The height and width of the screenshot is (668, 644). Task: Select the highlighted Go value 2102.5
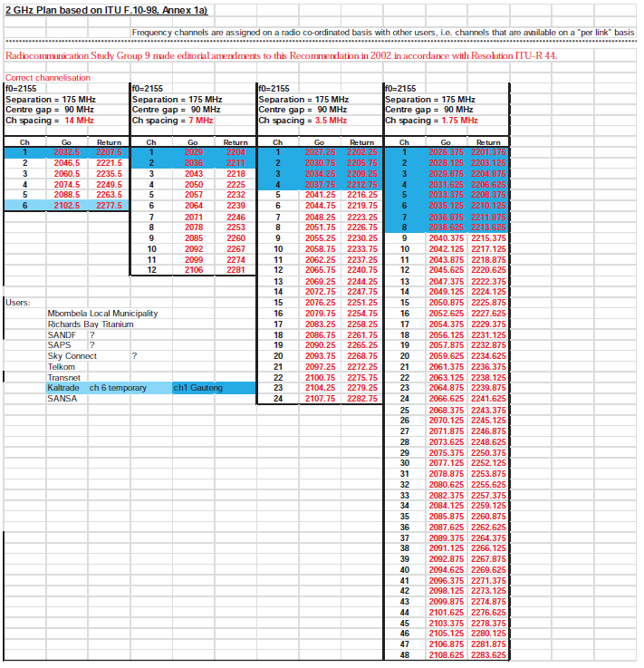click(x=67, y=206)
